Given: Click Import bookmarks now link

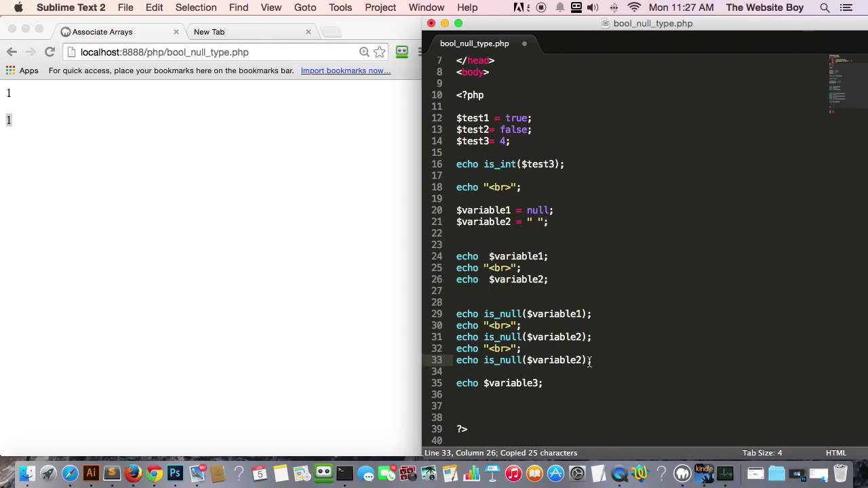Looking at the screenshot, I should pos(346,70).
